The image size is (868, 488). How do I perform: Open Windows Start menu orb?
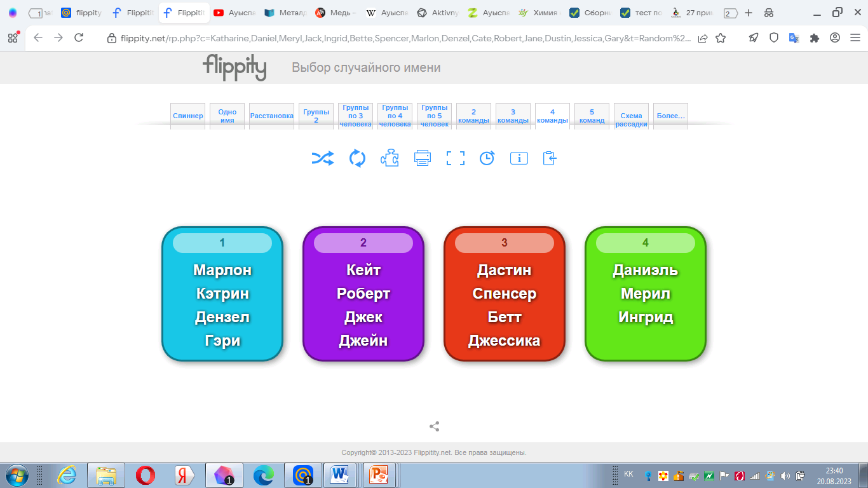[x=16, y=475]
